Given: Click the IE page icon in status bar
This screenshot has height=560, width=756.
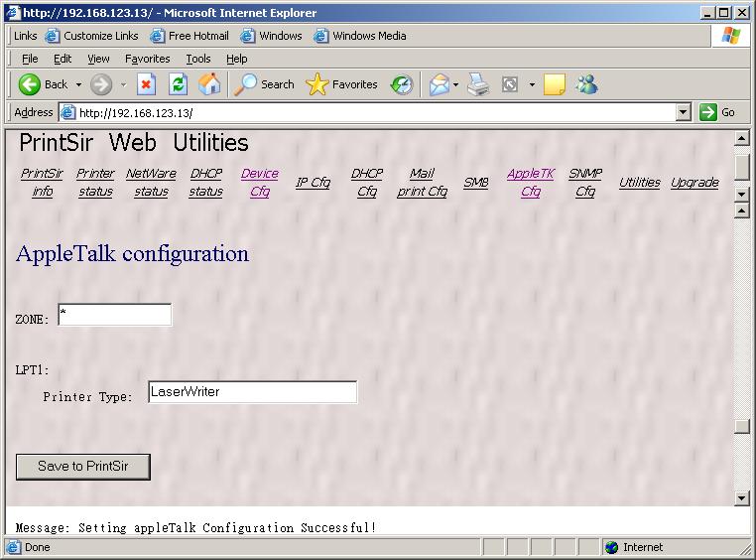Looking at the screenshot, I should pos(13,547).
